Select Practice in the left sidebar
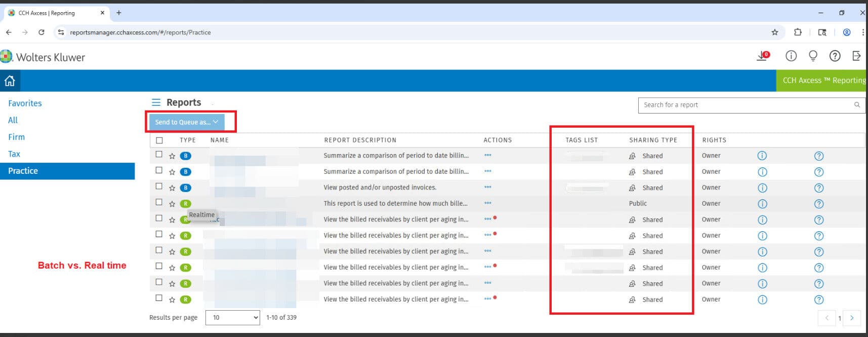The image size is (868, 337). point(67,171)
